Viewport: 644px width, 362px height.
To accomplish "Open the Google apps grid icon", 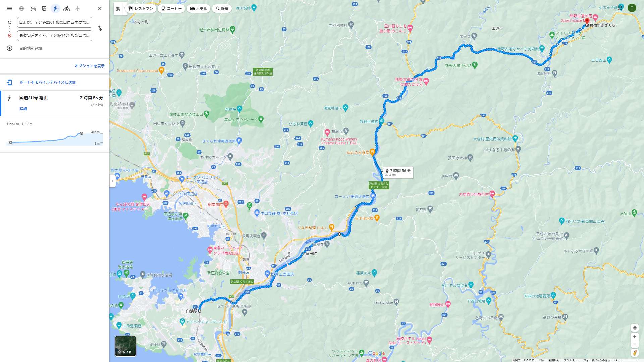I will pyautogui.click(x=620, y=8).
